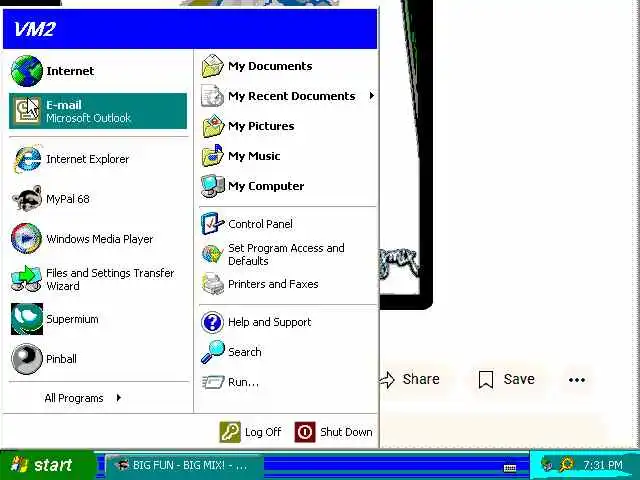The height and width of the screenshot is (480, 640).
Task: Open Control Panel icon
Action: click(213, 224)
